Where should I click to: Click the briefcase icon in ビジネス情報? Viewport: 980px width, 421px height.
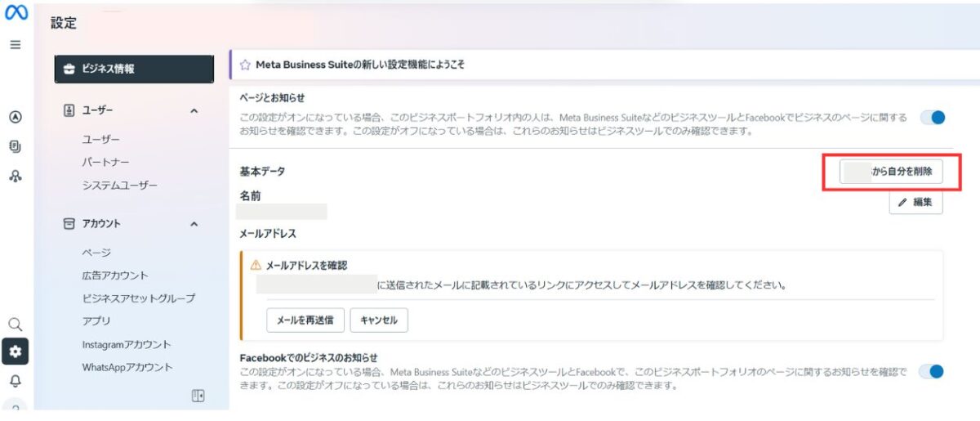(x=69, y=69)
